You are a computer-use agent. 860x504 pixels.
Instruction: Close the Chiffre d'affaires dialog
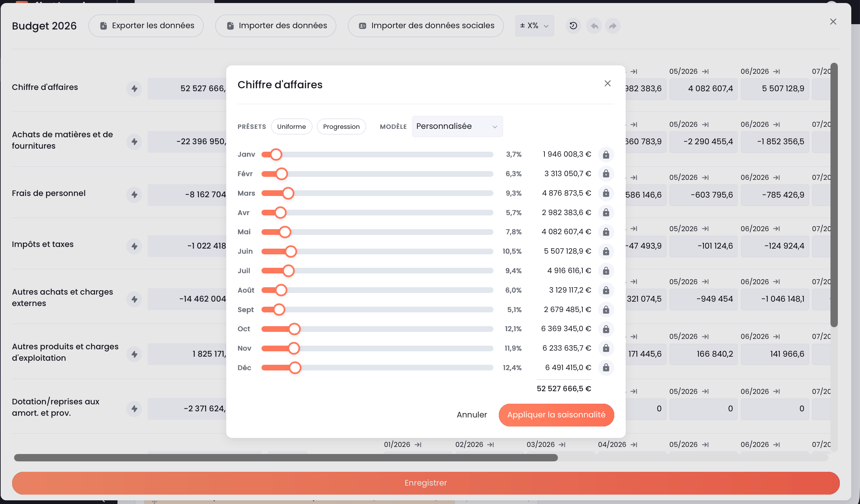[608, 84]
